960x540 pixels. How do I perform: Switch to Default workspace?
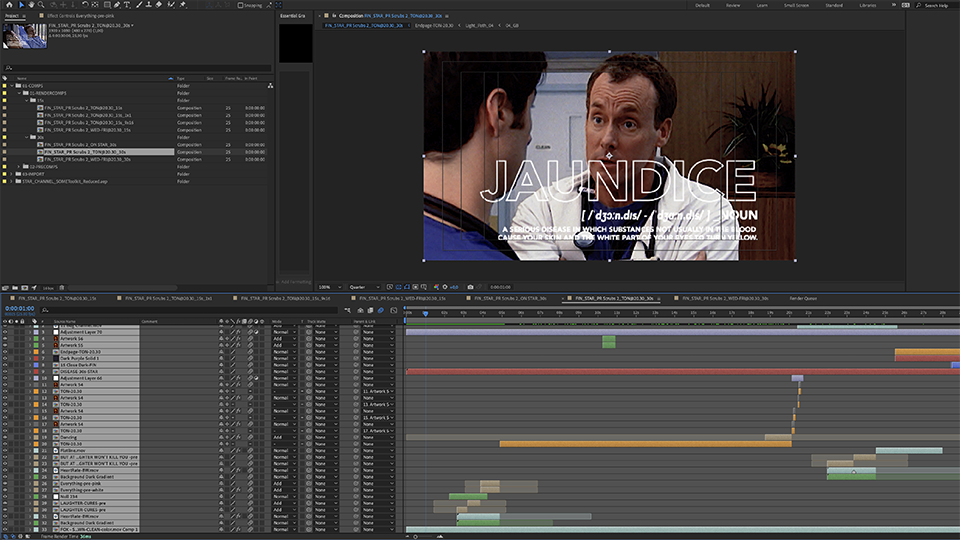click(702, 5)
